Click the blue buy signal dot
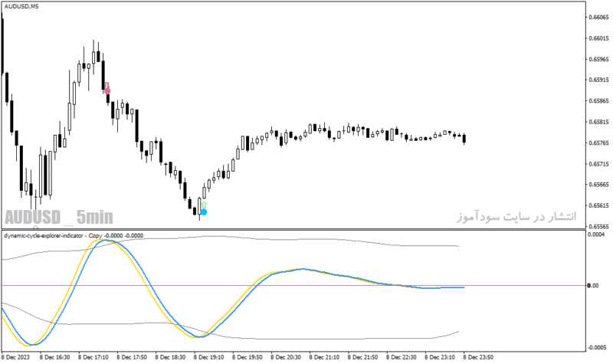 pyautogui.click(x=204, y=212)
